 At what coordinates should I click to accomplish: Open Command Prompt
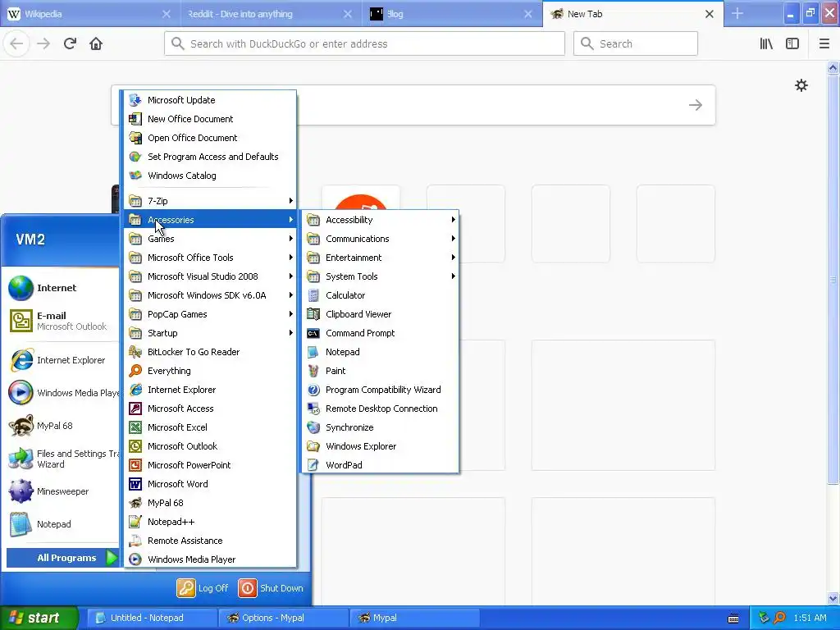point(380,333)
